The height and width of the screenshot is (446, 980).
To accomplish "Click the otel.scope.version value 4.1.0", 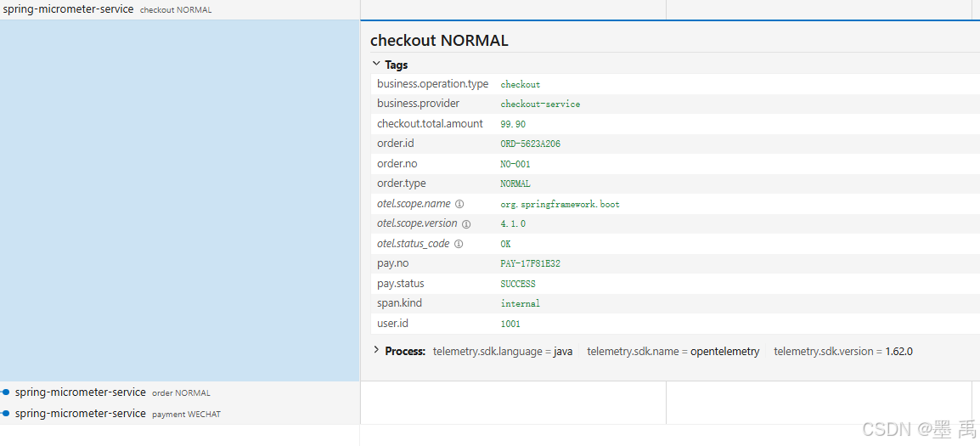I will pyautogui.click(x=513, y=224).
